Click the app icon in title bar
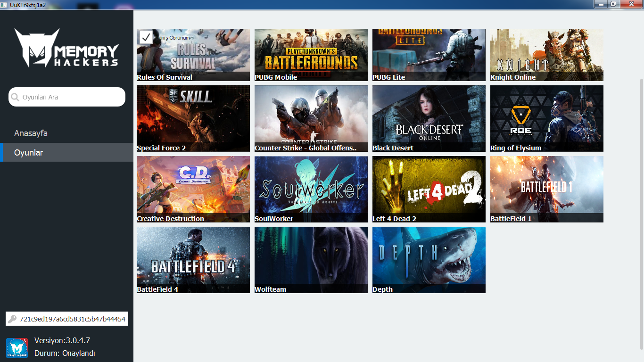644x362 pixels. tap(4, 5)
